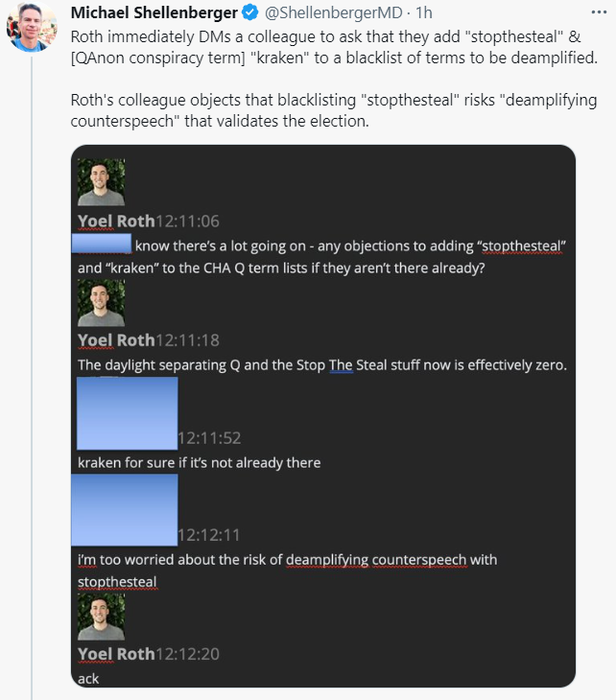The image size is (616, 700).
Task: Click Yoel Roth's avatar above the 12:12:20 message
Action: coord(101,616)
